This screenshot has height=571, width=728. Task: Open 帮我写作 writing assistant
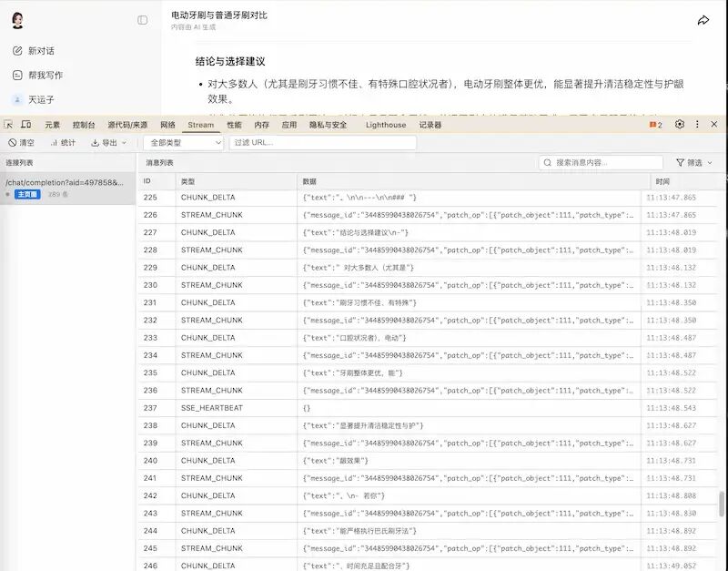[37, 76]
